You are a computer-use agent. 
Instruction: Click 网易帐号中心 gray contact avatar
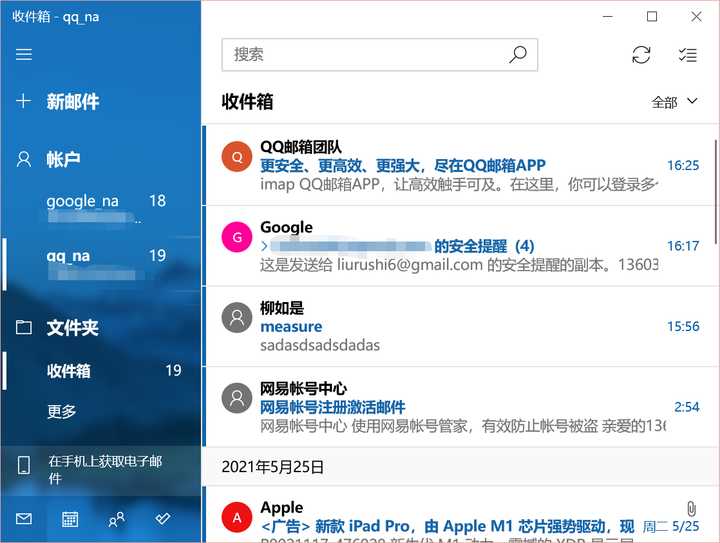point(237,398)
